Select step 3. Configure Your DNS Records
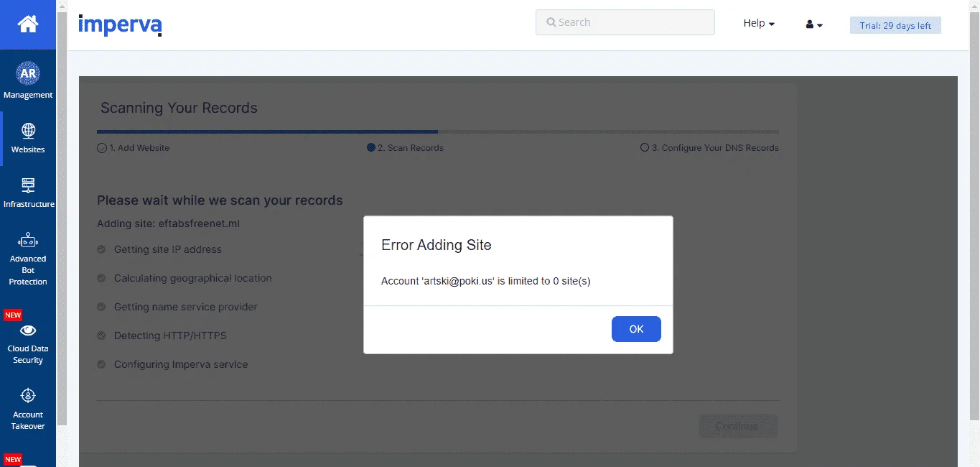This screenshot has width=980, height=467. [709, 148]
